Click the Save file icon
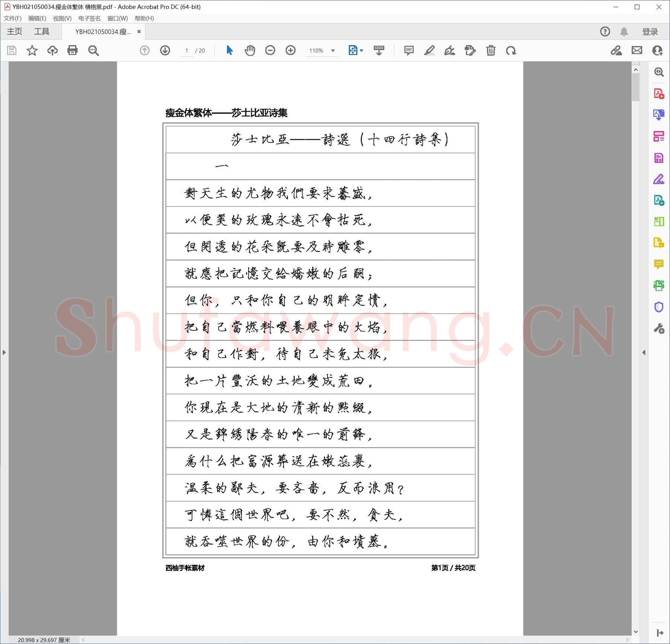 click(x=12, y=50)
